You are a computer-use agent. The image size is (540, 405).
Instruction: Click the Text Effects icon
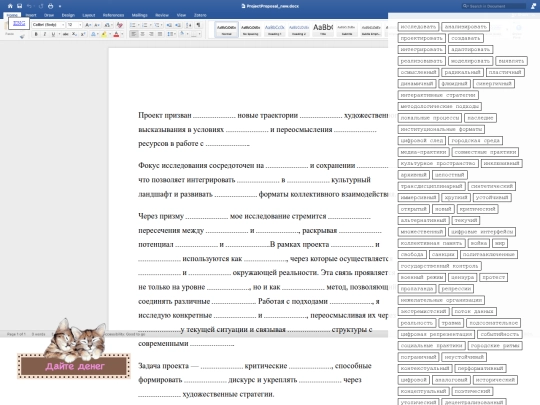click(x=93, y=34)
